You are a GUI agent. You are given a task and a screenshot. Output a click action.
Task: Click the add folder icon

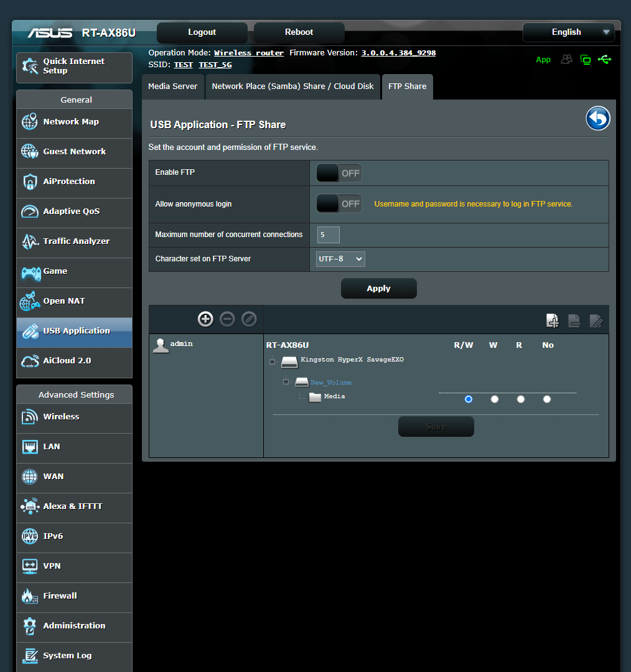(x=553, y=320)
